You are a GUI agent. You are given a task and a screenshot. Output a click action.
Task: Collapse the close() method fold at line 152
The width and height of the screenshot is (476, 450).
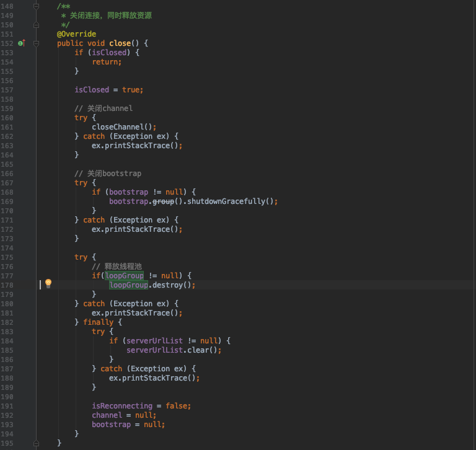pyautogui.click(x=36, y=43)
